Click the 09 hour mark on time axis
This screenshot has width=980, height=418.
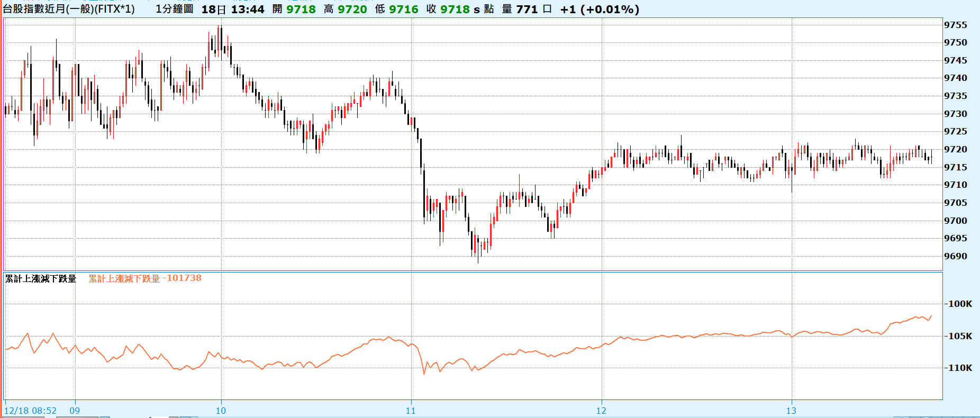point(75,411)
